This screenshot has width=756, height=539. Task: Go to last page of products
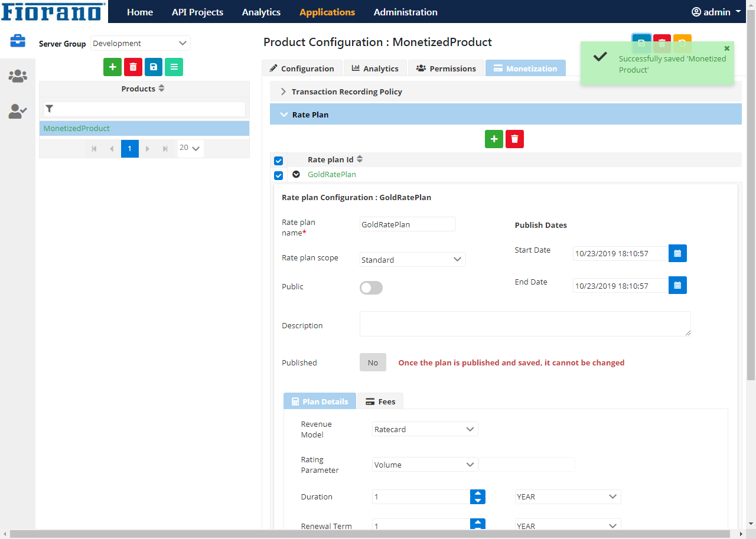[x=165, y=149]
